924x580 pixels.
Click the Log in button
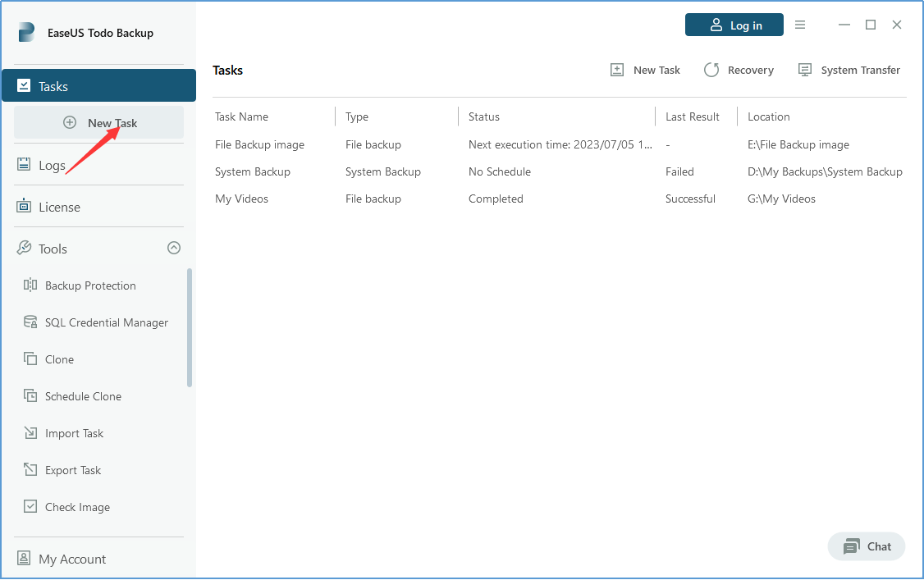[734, 25]
